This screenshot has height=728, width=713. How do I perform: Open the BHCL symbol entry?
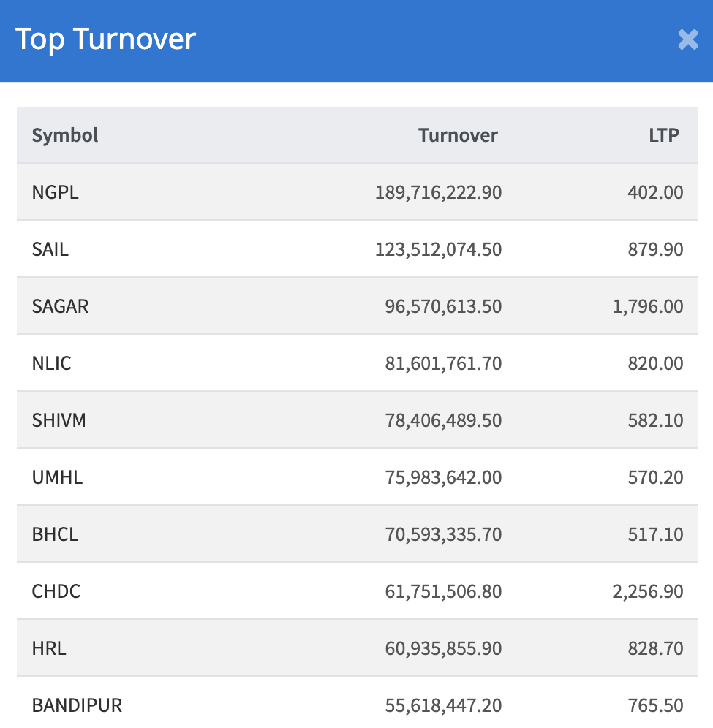55,534
